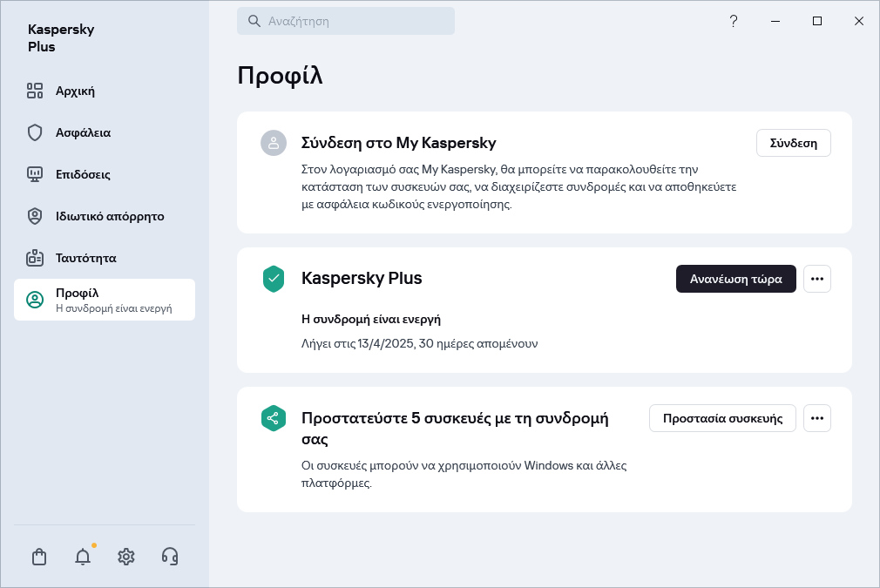Navigate to Ιδιωτικό απόρρητο
Image resolution: width=880 pixels, height=588 pixels.
click(x=110, y=216)
